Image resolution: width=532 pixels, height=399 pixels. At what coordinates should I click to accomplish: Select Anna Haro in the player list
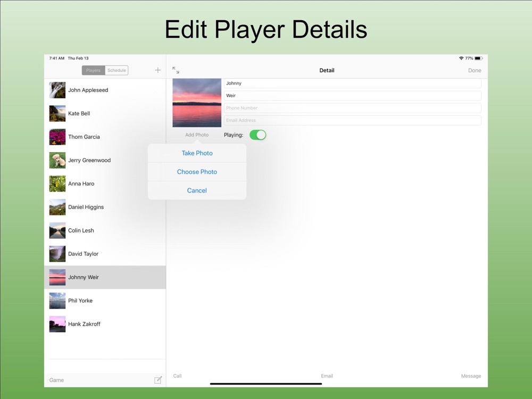[x=105, y=184]
